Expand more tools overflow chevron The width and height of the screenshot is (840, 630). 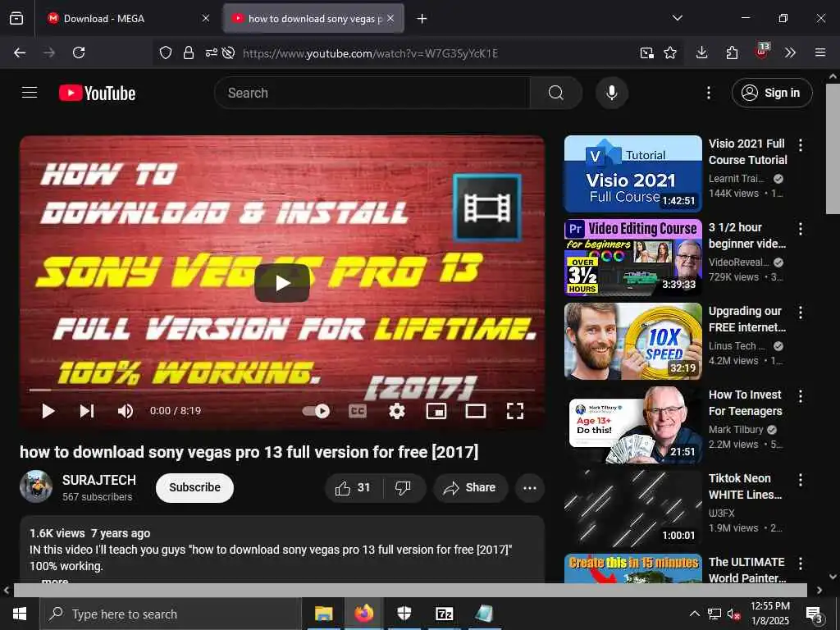pos(790,52)
